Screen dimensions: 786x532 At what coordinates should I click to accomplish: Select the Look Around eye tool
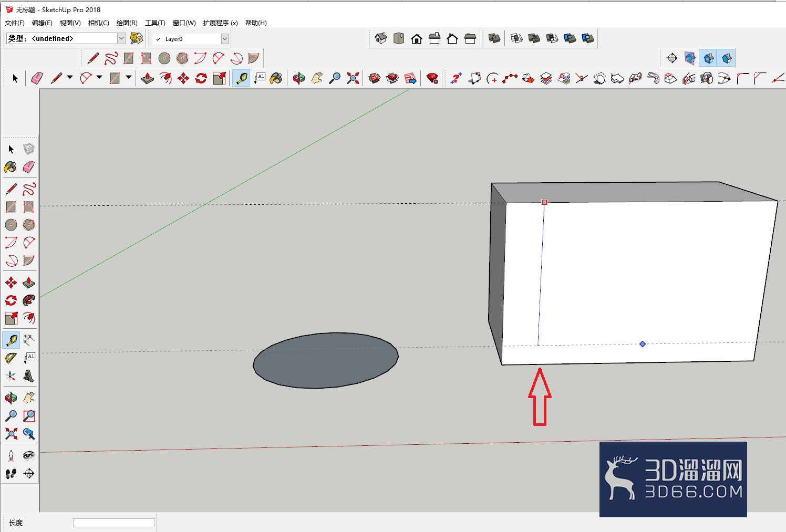pyautogui.click(x=29, y=456)
